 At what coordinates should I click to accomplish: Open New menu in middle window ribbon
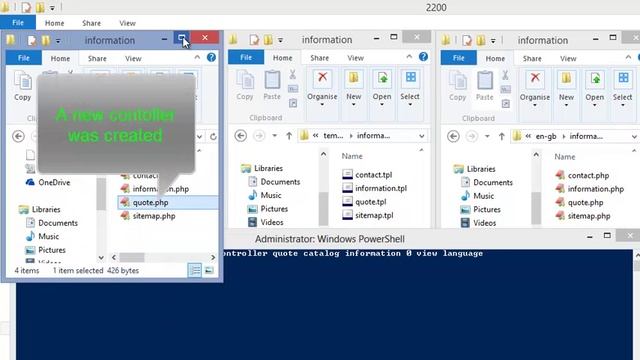pos(353,88)
